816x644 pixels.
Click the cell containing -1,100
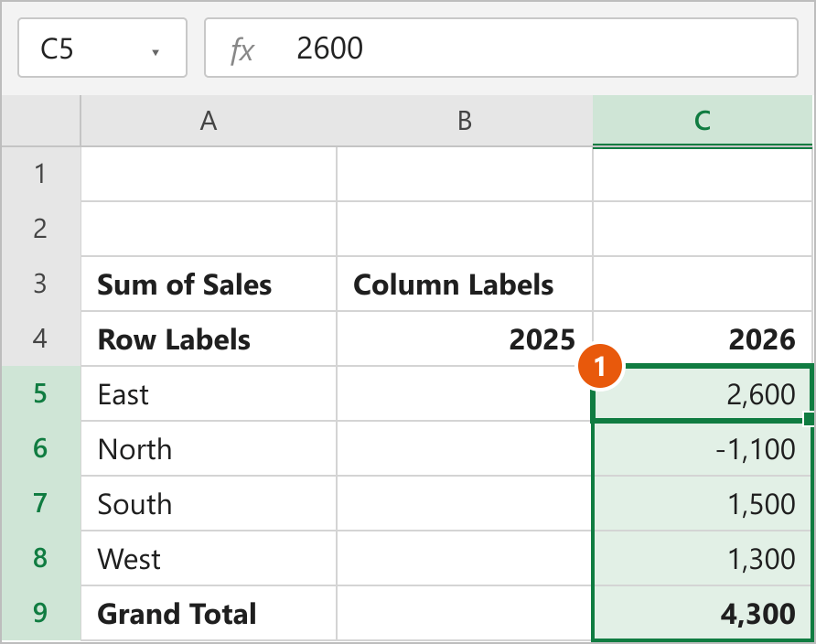point(703,448)
